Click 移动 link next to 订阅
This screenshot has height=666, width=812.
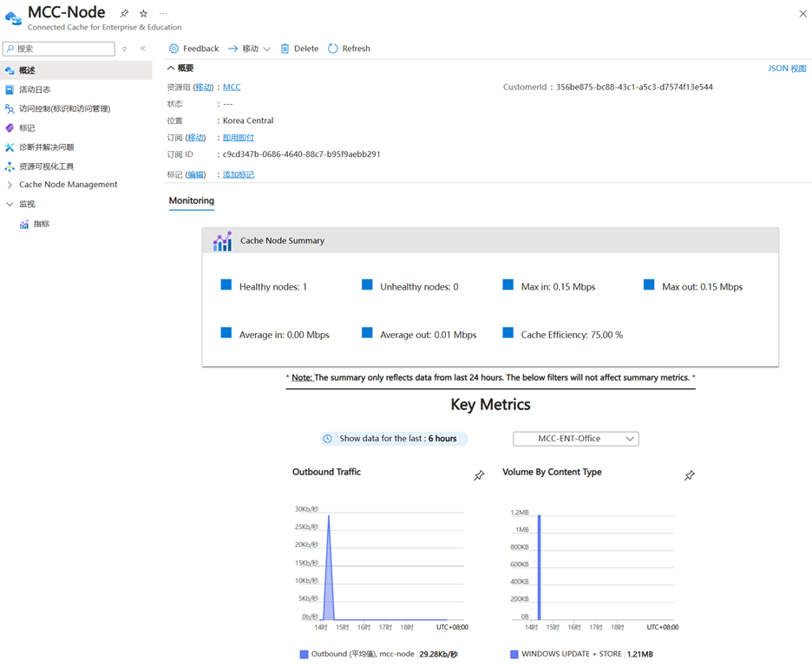(195, 138)
